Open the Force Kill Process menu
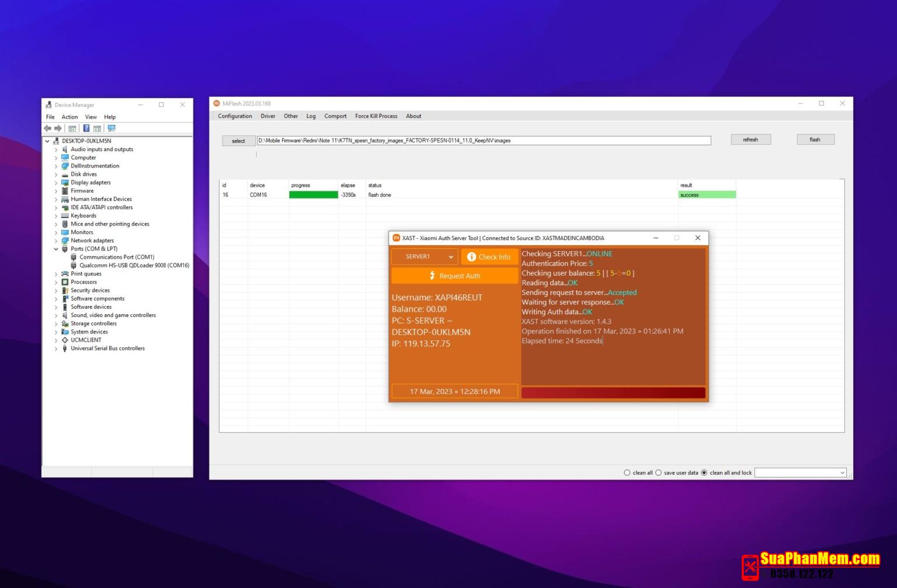The width and height of the screenshot is (897, 588). pyautogui.click(x=376, y=116)
